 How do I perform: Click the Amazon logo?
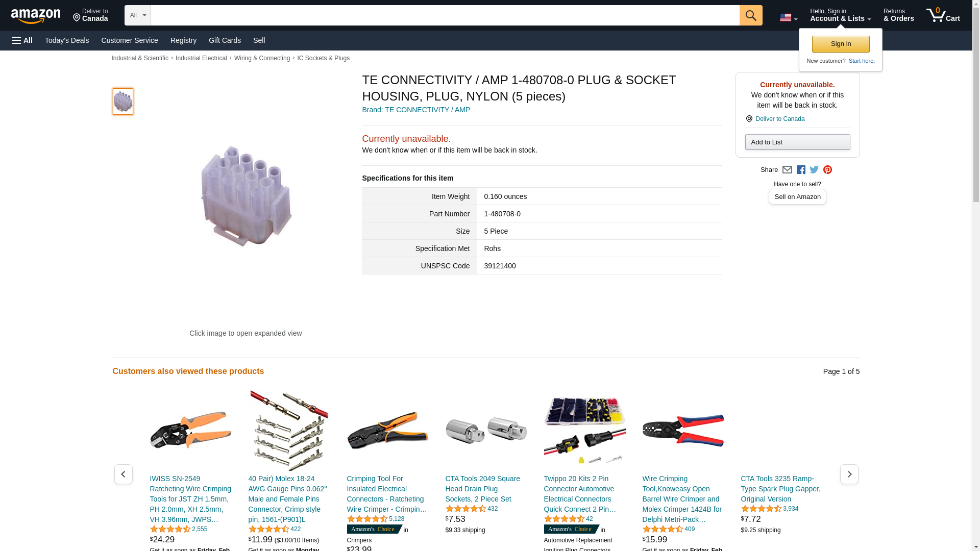click(x=36, y=16)
